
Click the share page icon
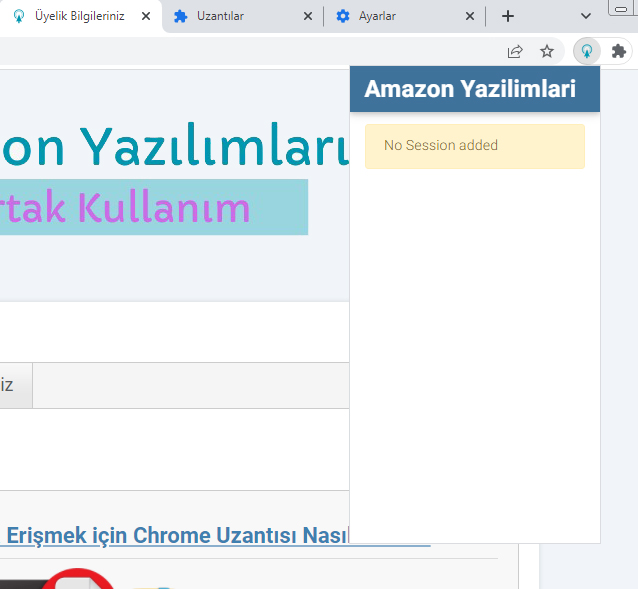point(515,51)
